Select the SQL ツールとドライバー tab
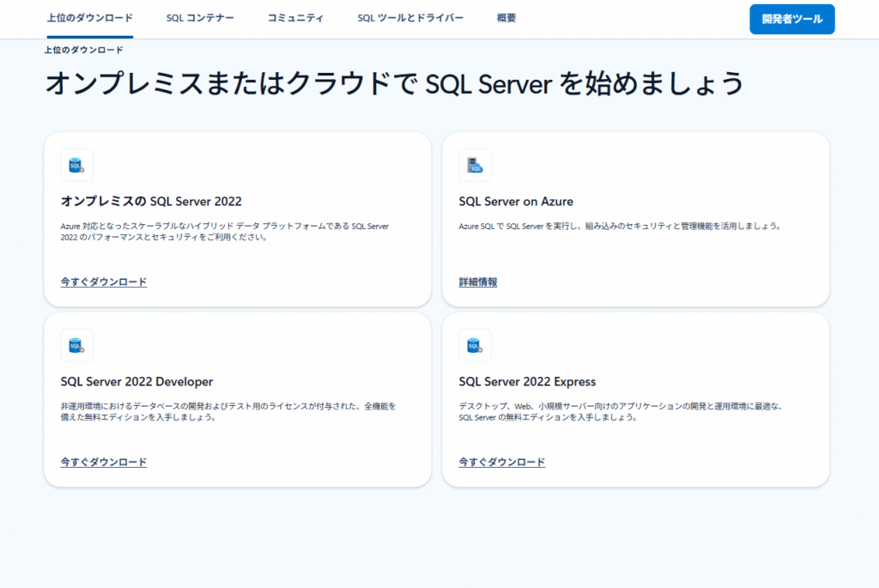 (410, 18)
